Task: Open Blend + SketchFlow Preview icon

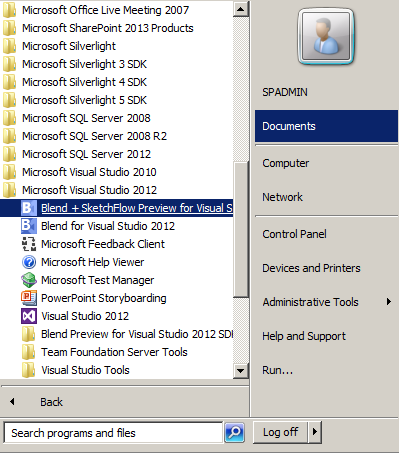Action: click(28, 208)
